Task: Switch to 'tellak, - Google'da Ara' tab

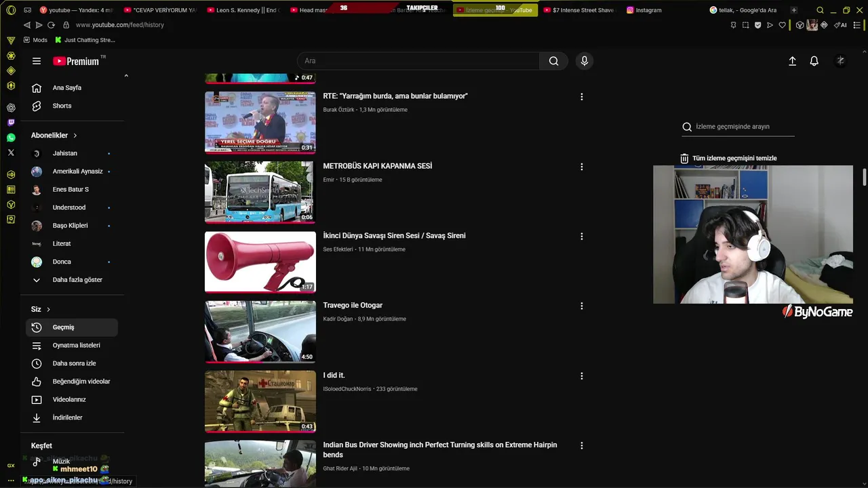Action: 744,10
